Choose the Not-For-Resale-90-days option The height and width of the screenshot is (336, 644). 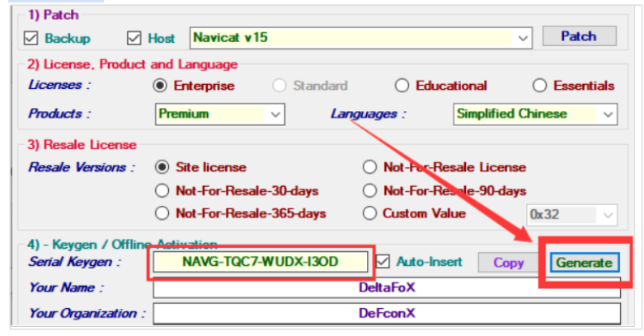point(369,190)
